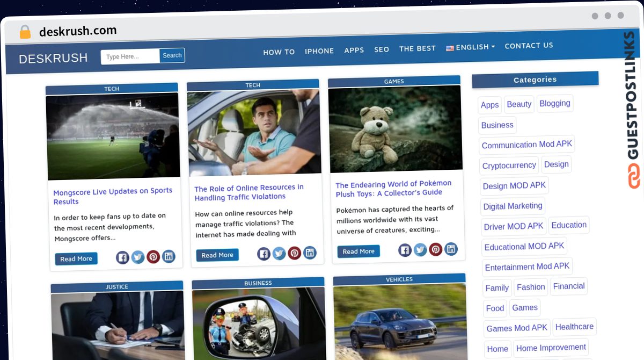644x360 pixels.
Task: Select the Business category tag
Action: point(497,125)
